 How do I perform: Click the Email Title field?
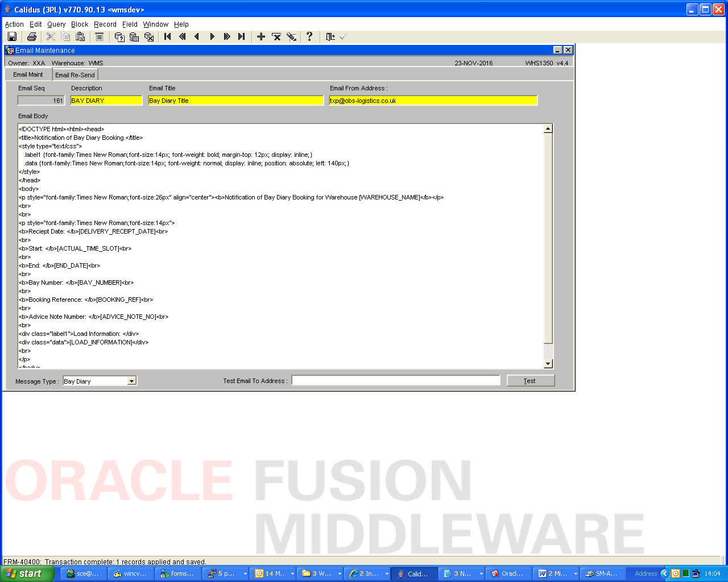pos(235,101)
